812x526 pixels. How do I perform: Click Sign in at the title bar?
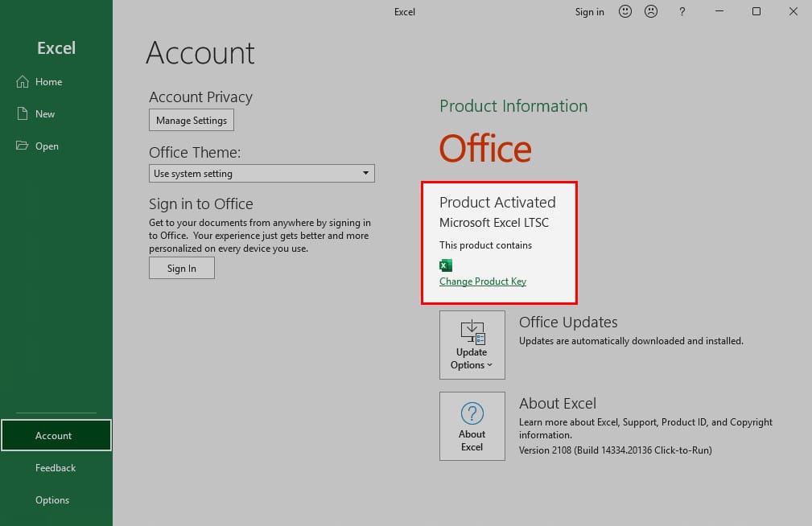tap(589, 12)
